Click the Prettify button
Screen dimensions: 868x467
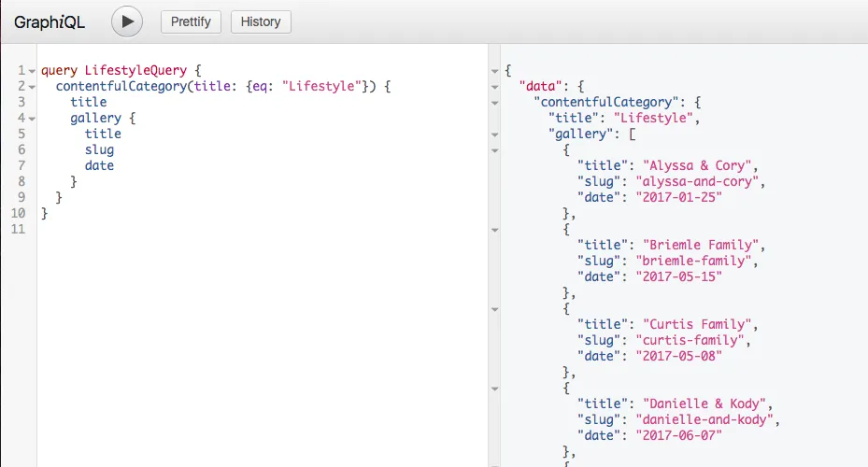[191, 21]
